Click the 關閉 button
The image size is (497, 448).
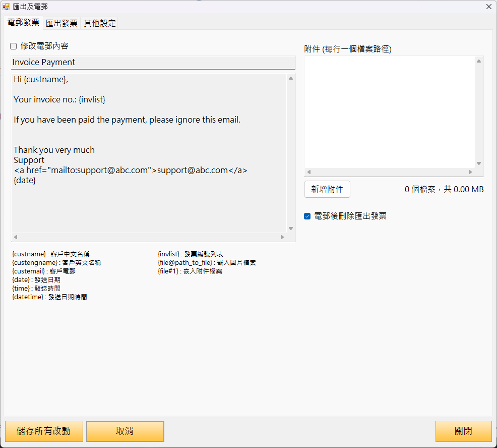point(463,431)
